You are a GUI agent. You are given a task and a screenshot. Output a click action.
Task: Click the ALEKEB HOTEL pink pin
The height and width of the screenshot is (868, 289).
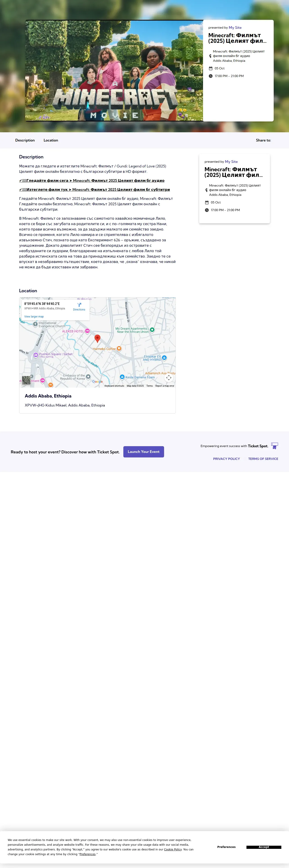pyautogui.click(x=87, y=331)
